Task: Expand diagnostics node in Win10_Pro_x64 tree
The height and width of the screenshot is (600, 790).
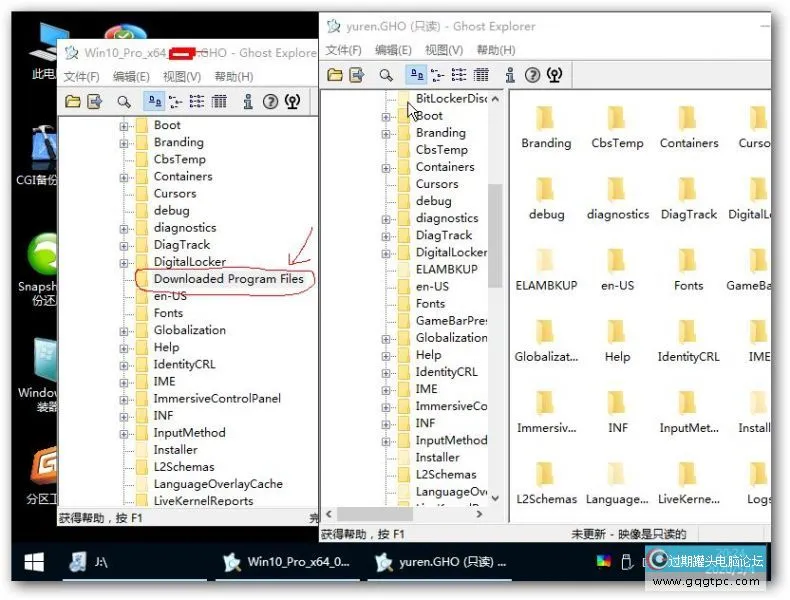Action: [124, 229]
